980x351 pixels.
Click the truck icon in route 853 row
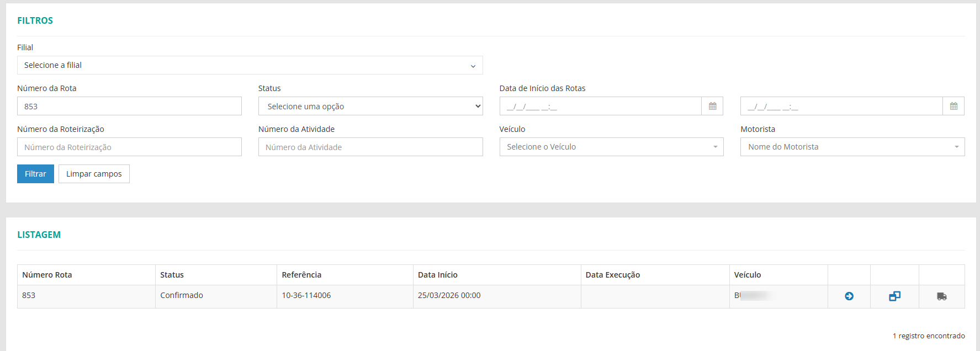coord(942,296)
